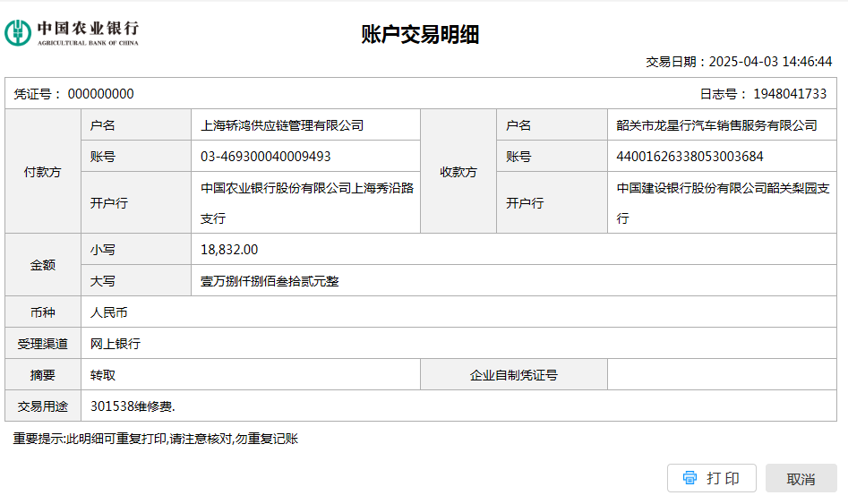Click the empty 企业自制凭证号 value cell
848x504 pixels.
point(721,375)
